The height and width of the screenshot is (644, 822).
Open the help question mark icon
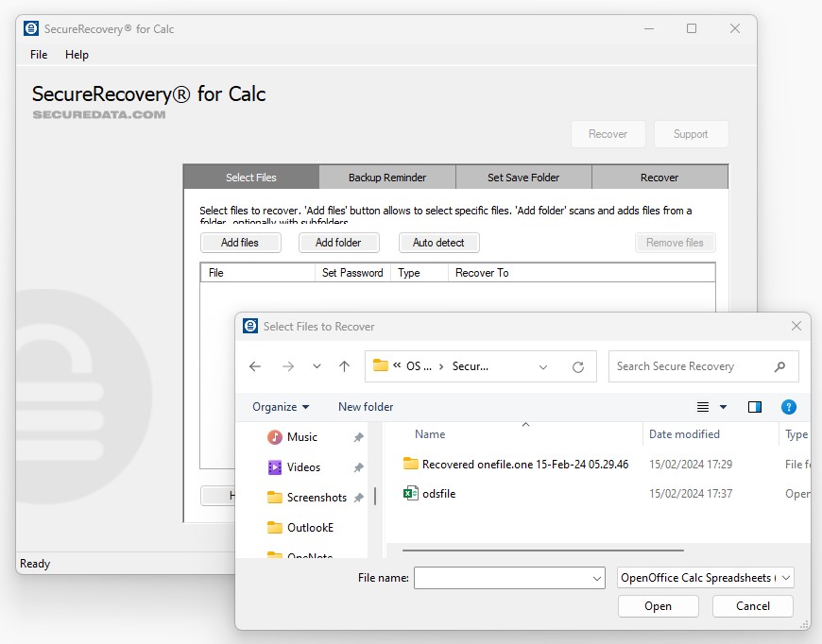[x=788, y=407]
